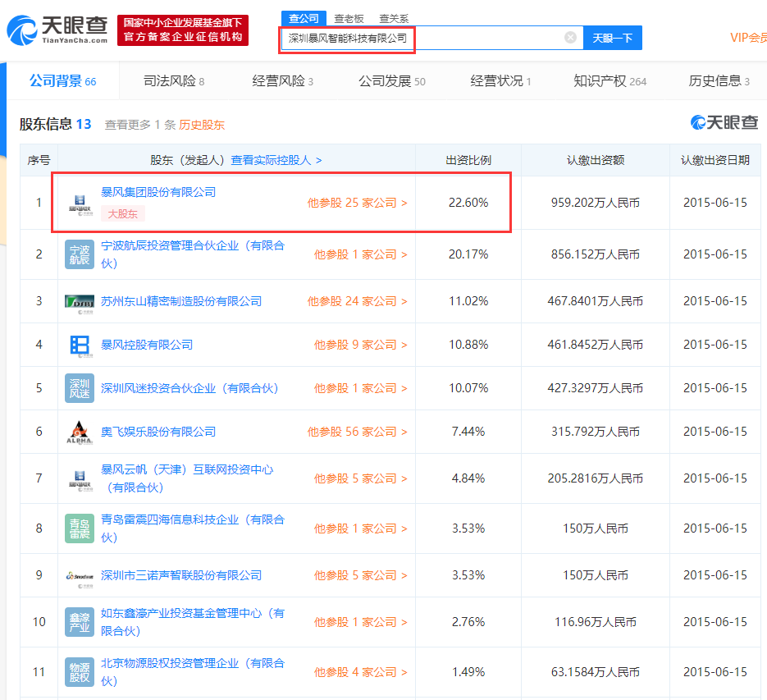
Task: Open 苏州东山精密制造股份有限公司 link
Action: click(181, 301)
